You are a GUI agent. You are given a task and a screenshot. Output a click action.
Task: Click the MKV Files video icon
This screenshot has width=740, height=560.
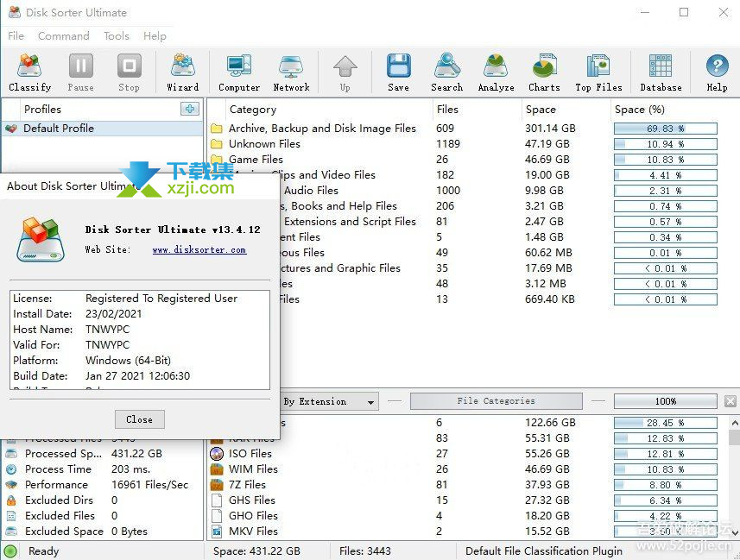tap(217, 532)
